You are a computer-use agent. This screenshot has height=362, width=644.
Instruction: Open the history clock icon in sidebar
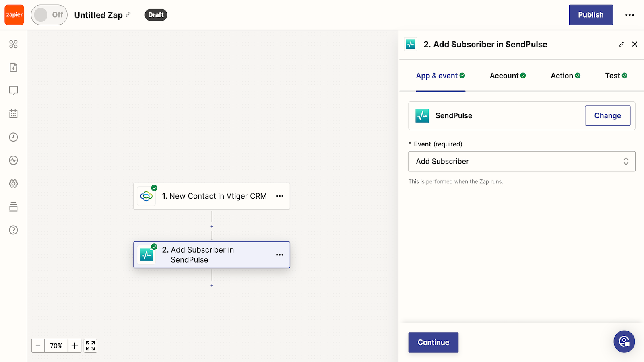(x=13, y=137)
